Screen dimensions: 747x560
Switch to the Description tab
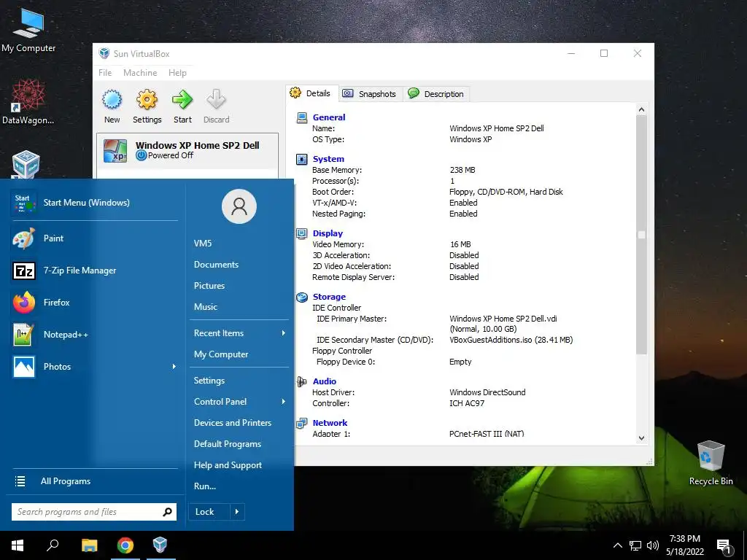pyautogui.click(x=436, y=94)
